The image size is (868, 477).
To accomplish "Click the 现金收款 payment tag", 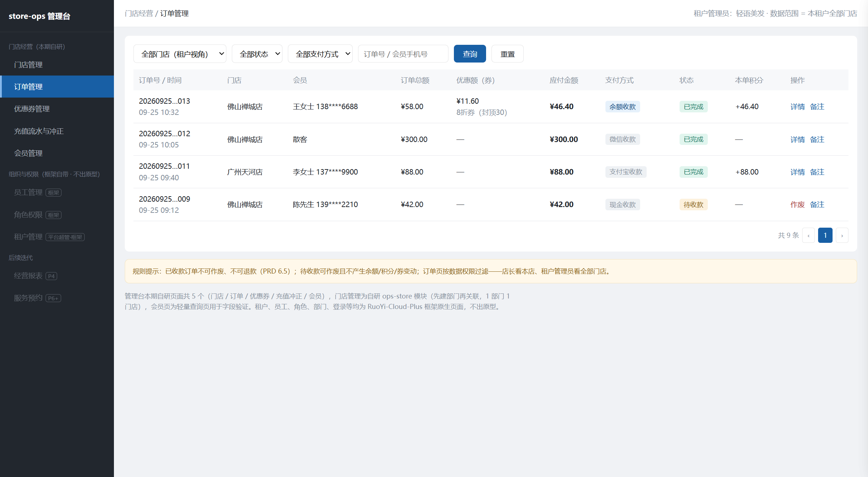I will coord(622,205).
